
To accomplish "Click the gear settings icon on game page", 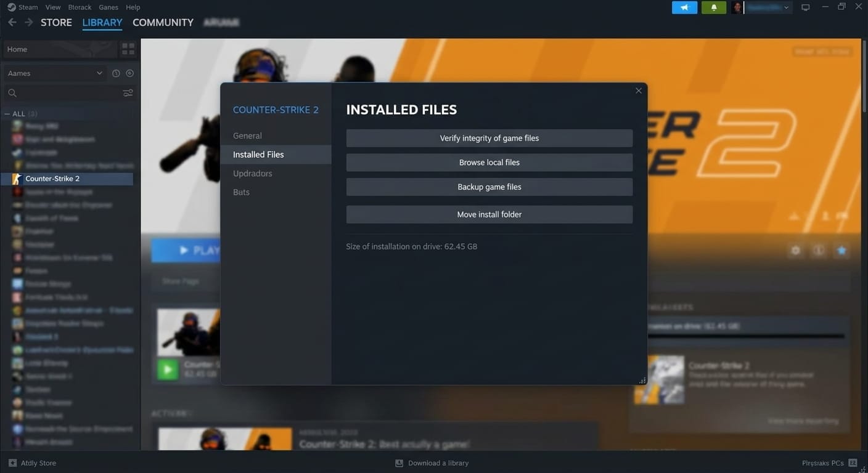I will pos(796,251).
